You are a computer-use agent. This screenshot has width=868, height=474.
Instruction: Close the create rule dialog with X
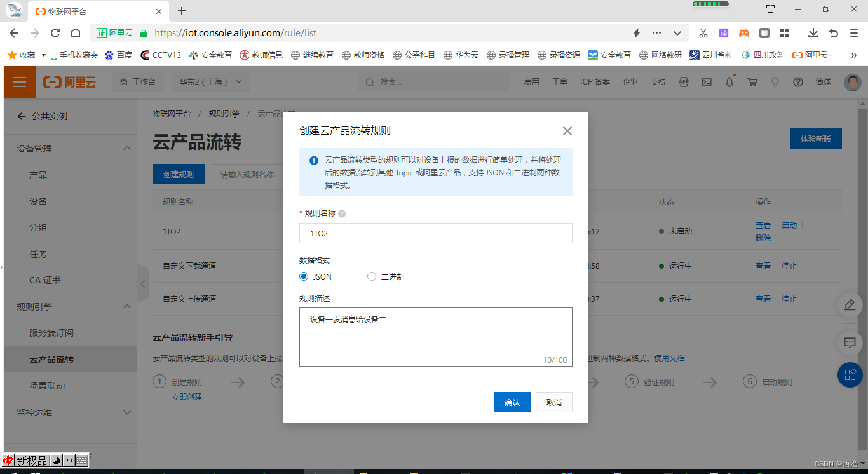point(567,131)
